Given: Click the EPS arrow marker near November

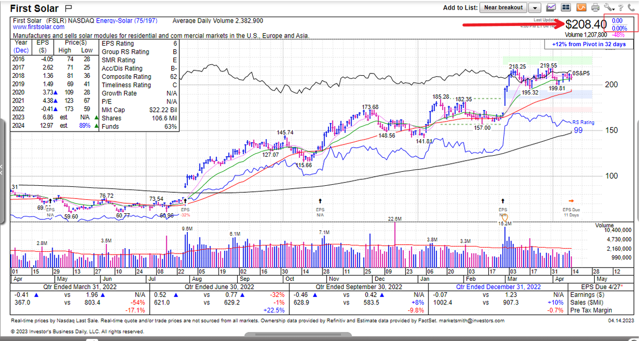Looking at the screenshot, I should tap(320, 200).
